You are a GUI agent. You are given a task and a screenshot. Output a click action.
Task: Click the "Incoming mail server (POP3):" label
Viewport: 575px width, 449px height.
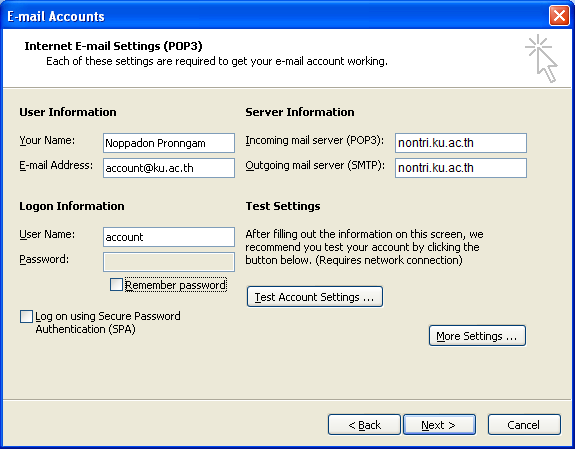click(315, 140)
